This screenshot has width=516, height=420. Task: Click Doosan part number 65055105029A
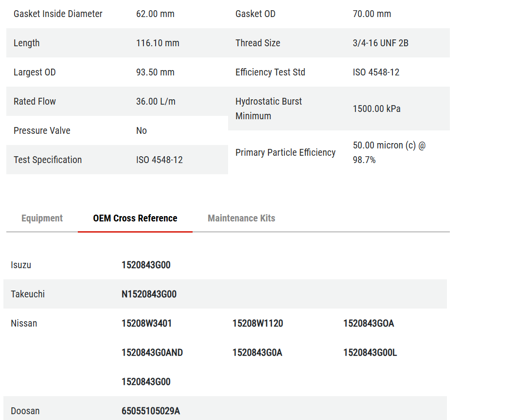click(x=151, y=411)
